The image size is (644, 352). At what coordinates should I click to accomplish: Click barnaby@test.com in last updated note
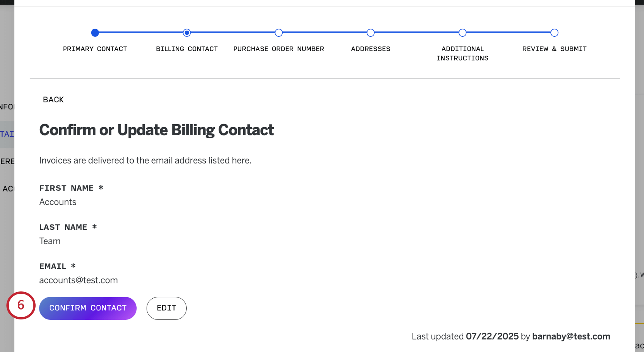[x=571, y=336]
